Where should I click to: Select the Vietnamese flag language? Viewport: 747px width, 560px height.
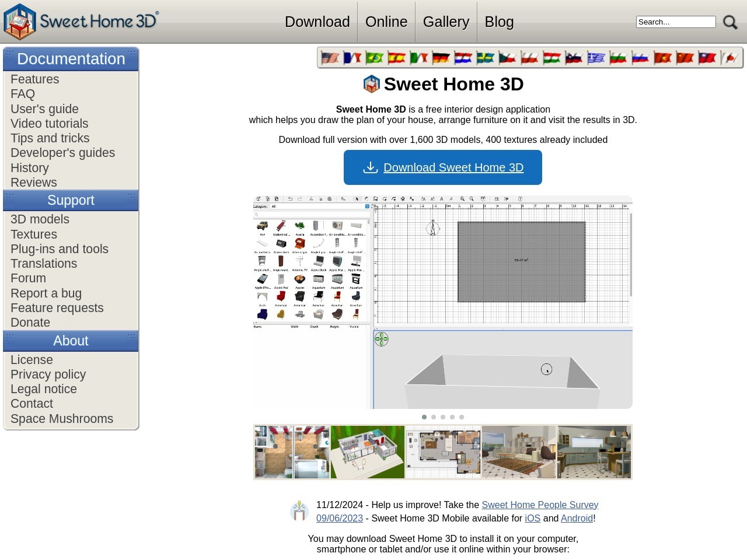[663, 58]
